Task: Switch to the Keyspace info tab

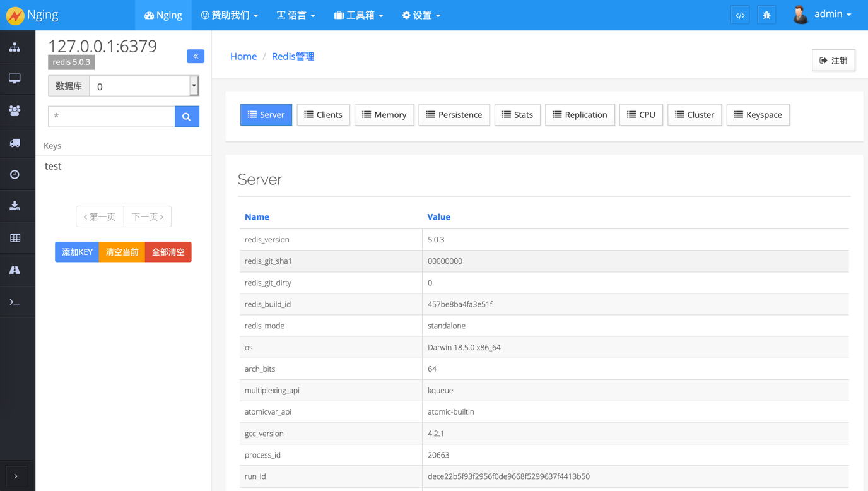Action: [x=758, y=115]
